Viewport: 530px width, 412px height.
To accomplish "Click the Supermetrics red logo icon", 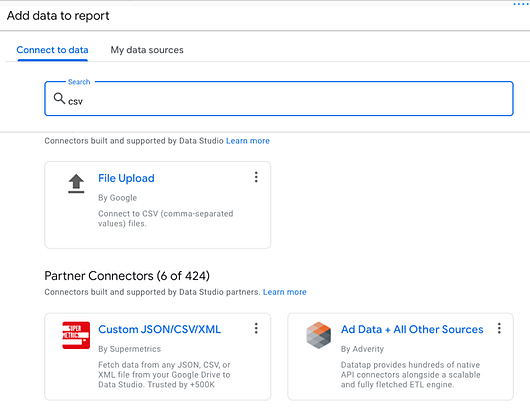I will [76, 335].
